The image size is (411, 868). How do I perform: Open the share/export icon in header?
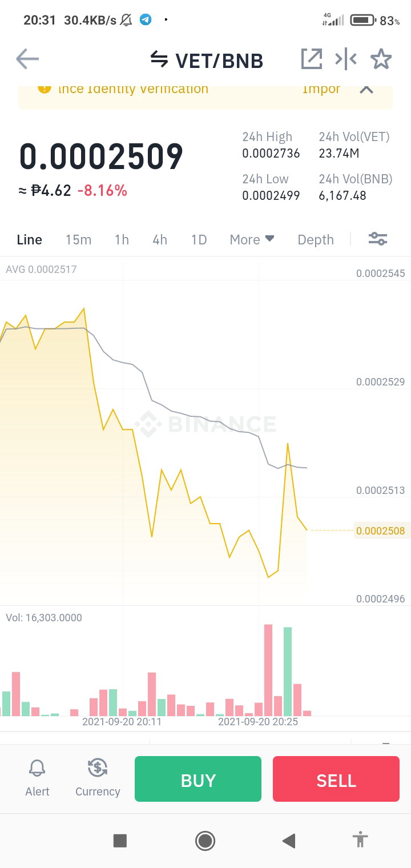pos(312,59)
